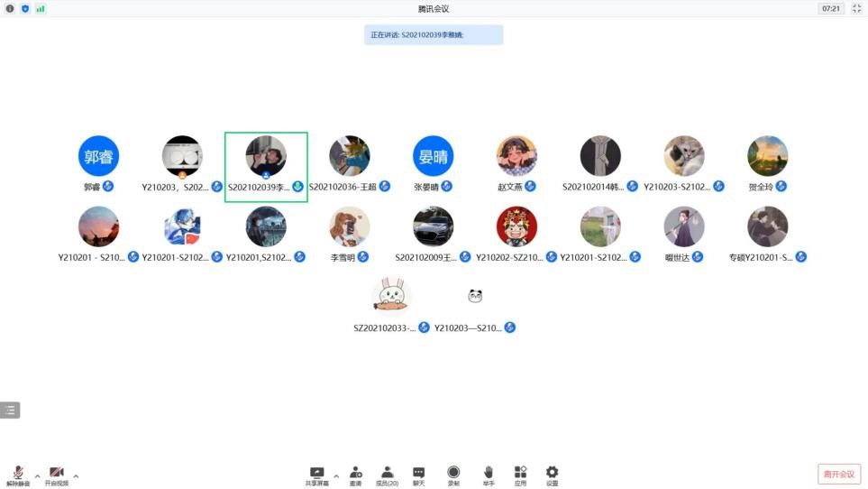Click the Share Screen icon
Viewport: 868px width, 489px height.
tap(316, 473)
